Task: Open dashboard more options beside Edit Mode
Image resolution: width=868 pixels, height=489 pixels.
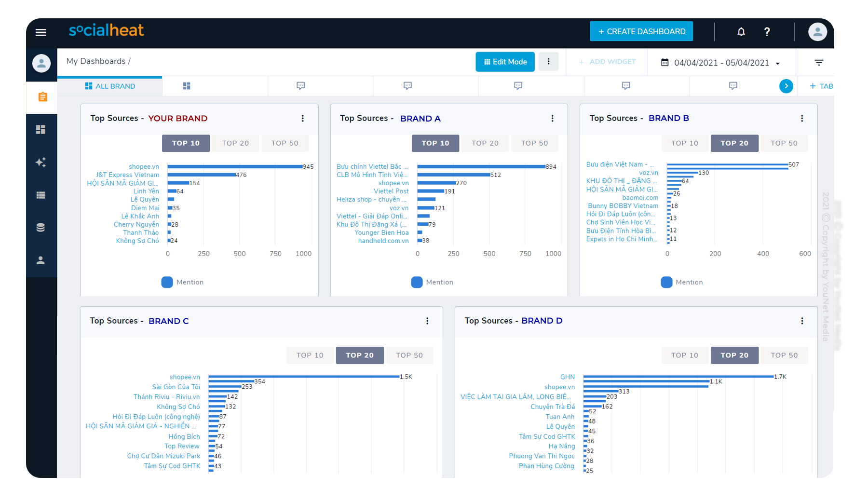Action: [x=548, y=62]
